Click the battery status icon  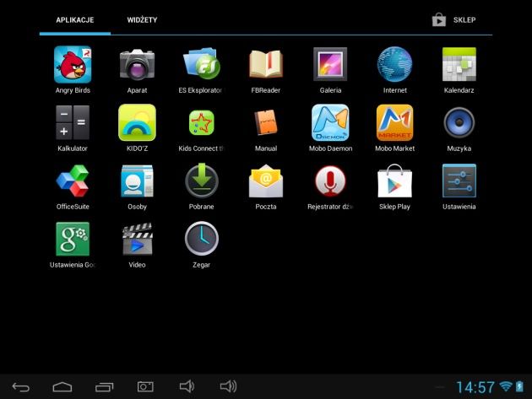pyautogui.click(x=519, y=386)
